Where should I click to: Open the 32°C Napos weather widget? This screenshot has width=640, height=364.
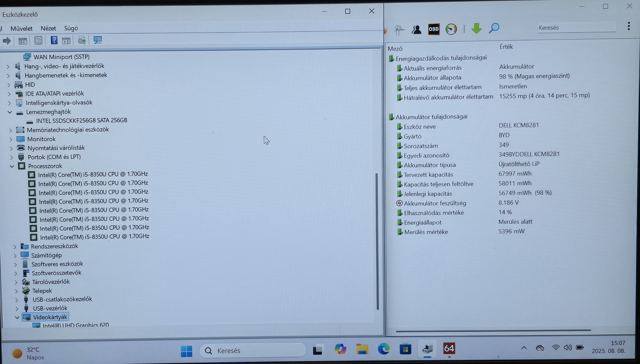[28, 353]
